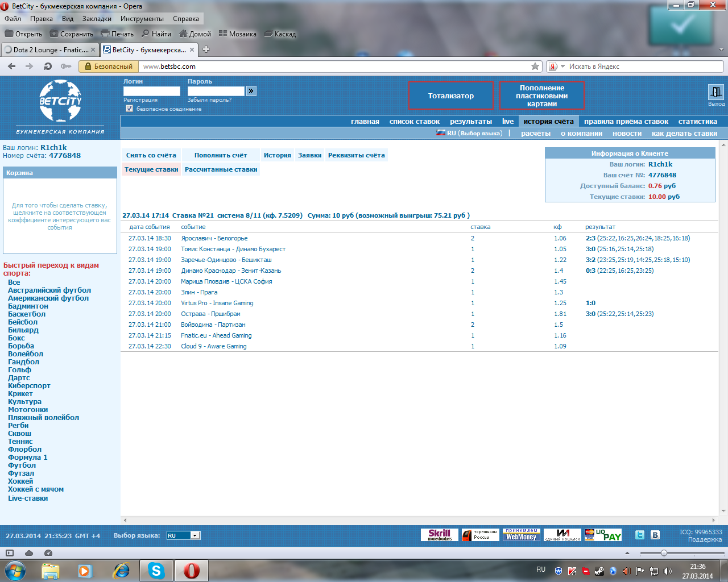This screenshot has width=728, height=582.
Task: Click the Выход exit door icon
Action: point(715,92)
